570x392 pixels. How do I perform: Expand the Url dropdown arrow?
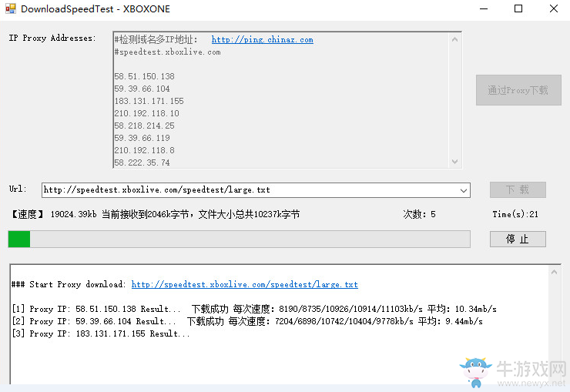tap(464, 190)
